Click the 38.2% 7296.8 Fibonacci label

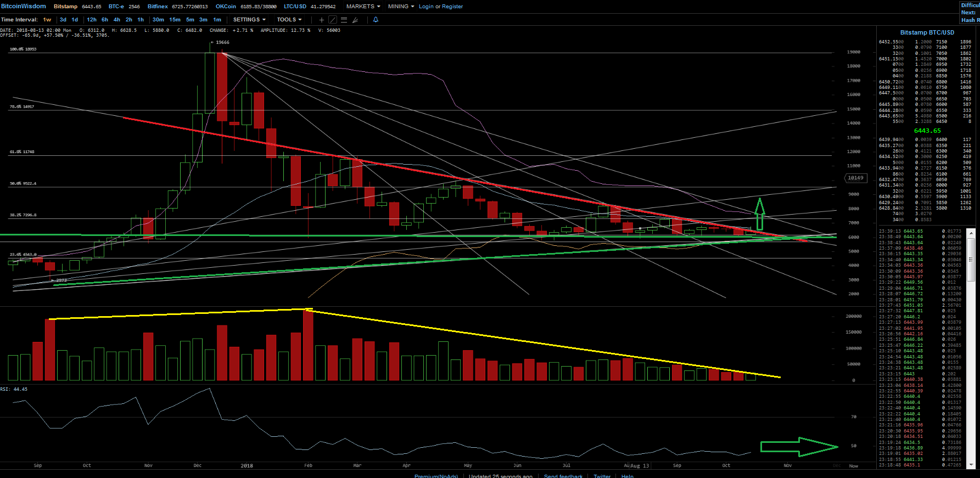point(23,215)
